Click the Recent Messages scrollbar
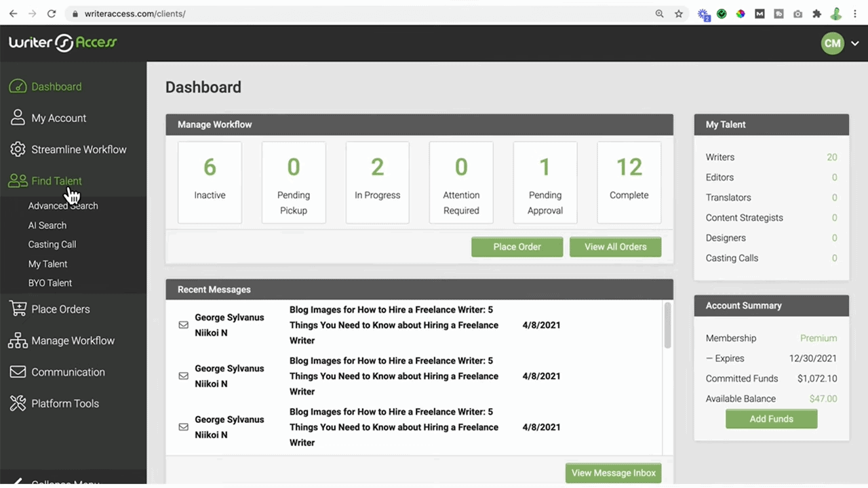Screen dimensions: 868x488 click(667, 325)
